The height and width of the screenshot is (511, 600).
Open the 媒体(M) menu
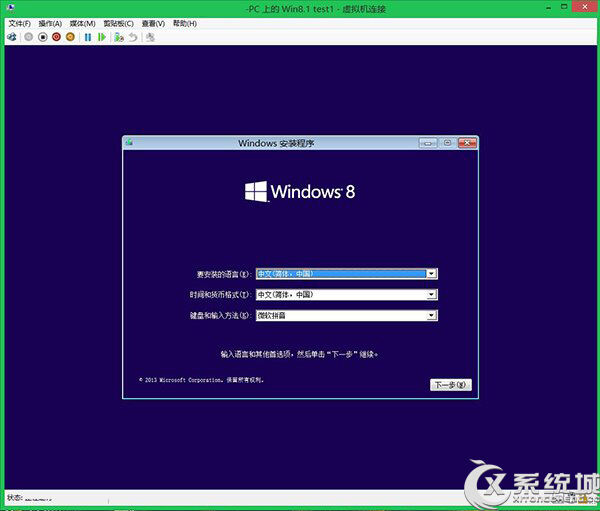pyautogui.click(x=82, y=24)
